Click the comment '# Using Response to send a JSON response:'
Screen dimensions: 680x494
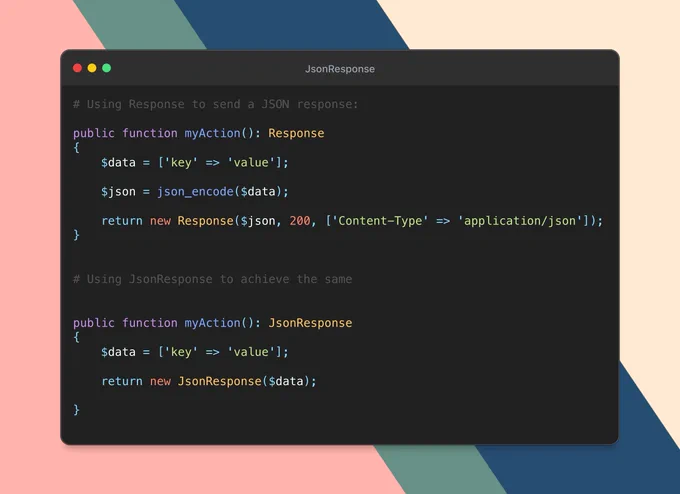coord(216,104)
